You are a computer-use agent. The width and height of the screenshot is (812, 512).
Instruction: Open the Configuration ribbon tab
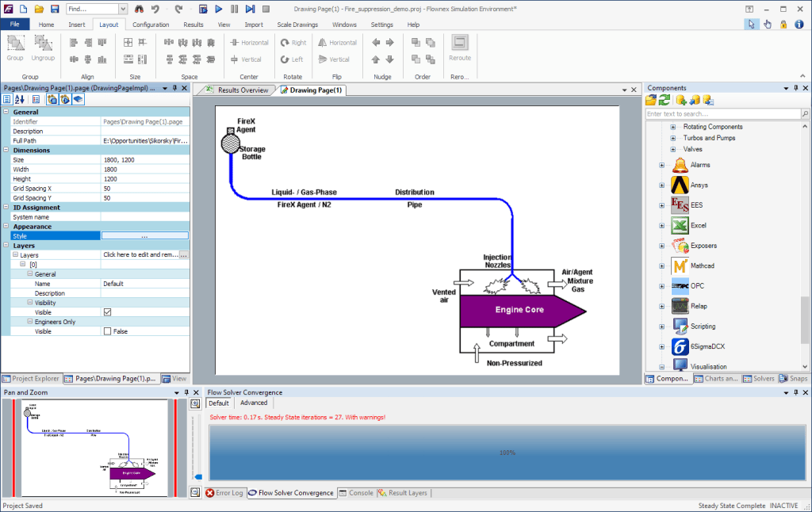151,25
